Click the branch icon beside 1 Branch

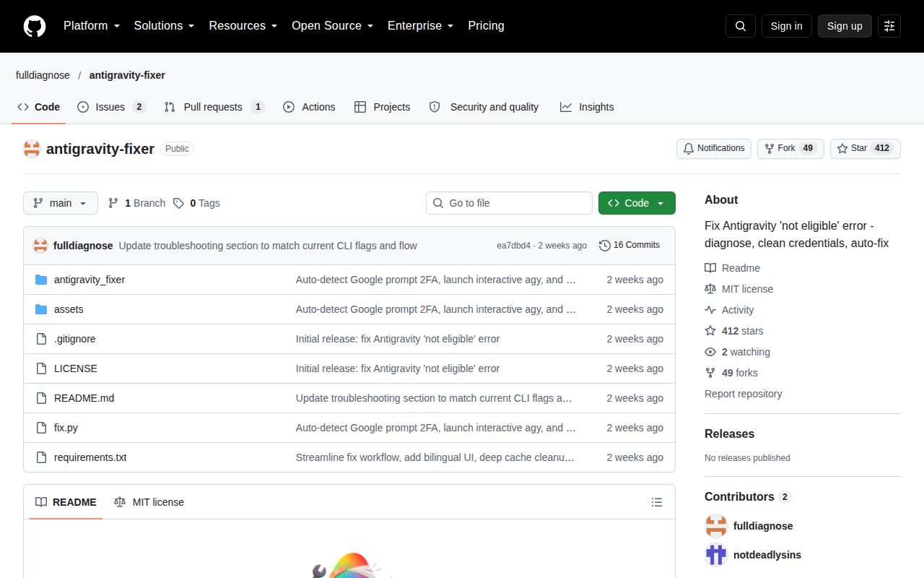coord(113,203)
